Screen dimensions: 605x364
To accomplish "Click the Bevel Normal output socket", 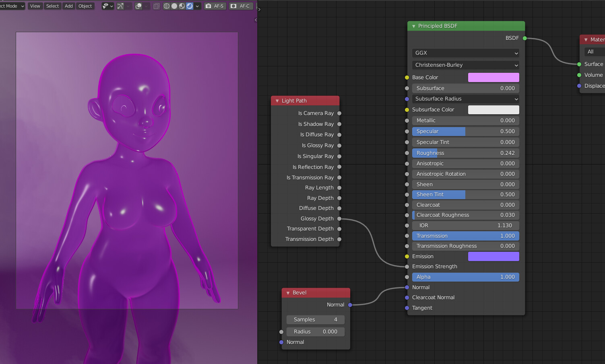I will (350, 305).
